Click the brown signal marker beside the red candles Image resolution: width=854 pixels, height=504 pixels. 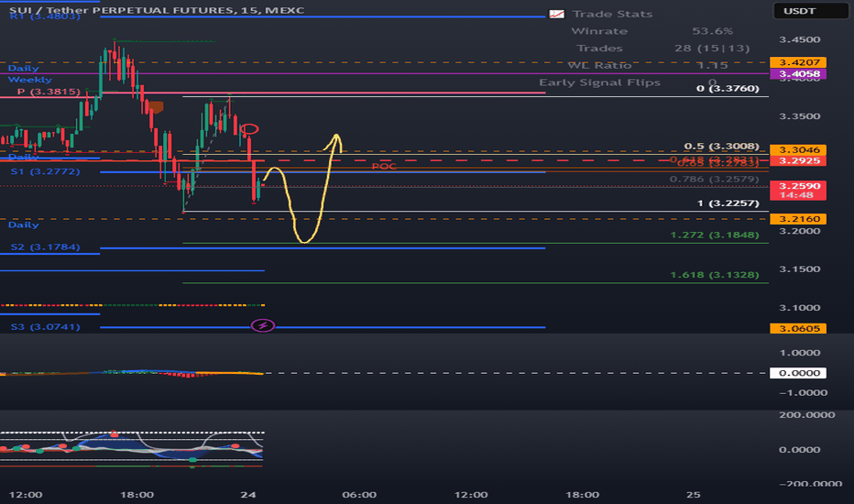click(156, 107)
